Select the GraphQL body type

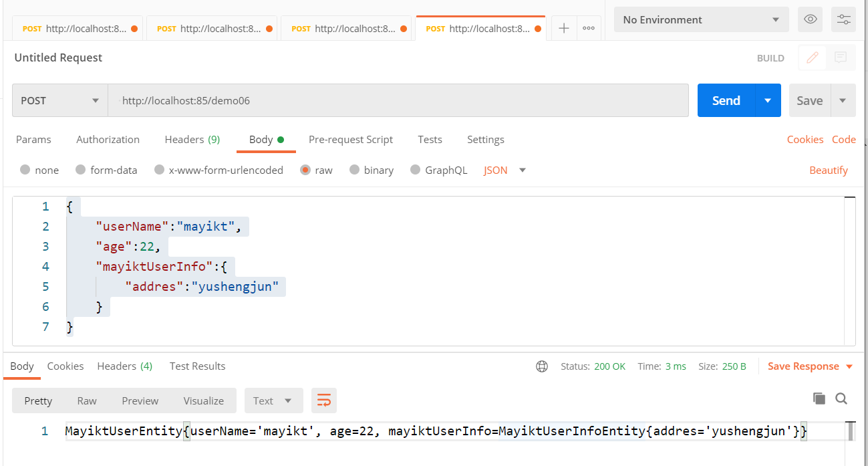[439, 170]
